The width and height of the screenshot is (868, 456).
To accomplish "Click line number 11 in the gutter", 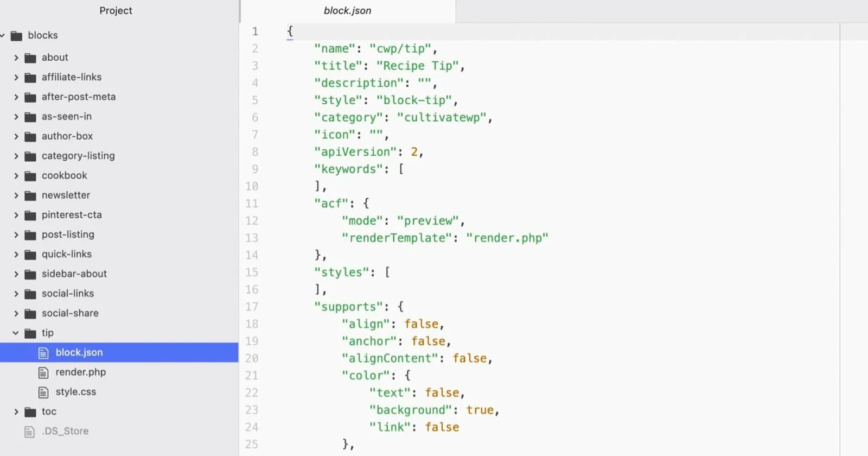I will 252,204.
